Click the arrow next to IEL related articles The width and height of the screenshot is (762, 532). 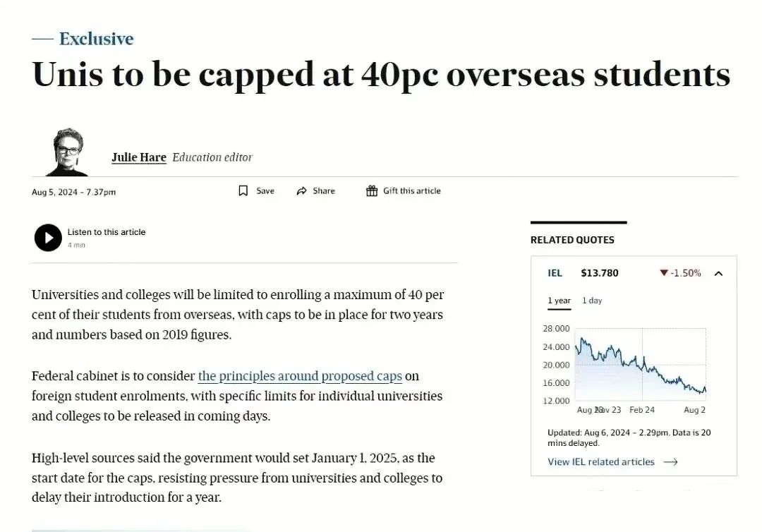[671, 461]
